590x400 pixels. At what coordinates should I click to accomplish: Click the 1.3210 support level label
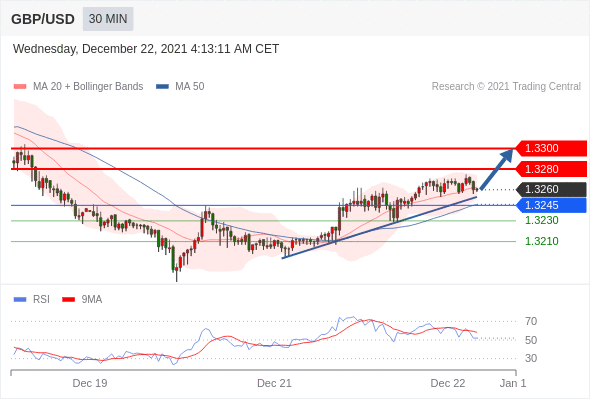(542, 241)
